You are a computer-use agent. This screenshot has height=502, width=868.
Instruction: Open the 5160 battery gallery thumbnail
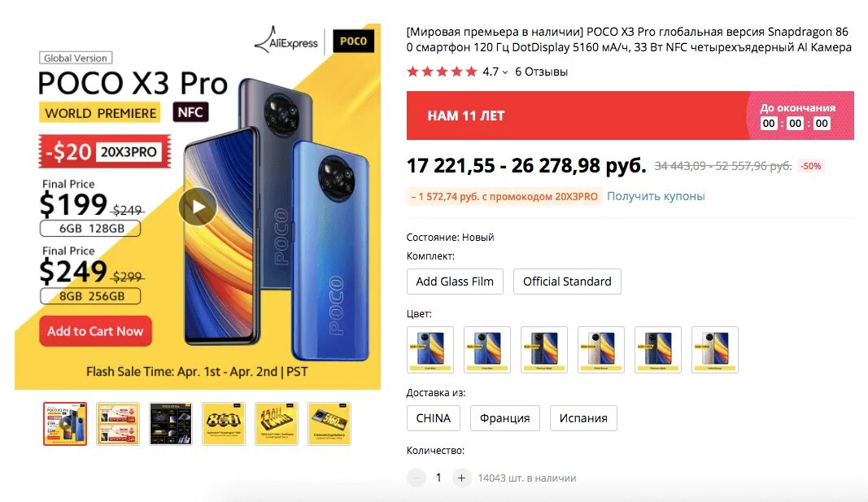tap(329, 423)
